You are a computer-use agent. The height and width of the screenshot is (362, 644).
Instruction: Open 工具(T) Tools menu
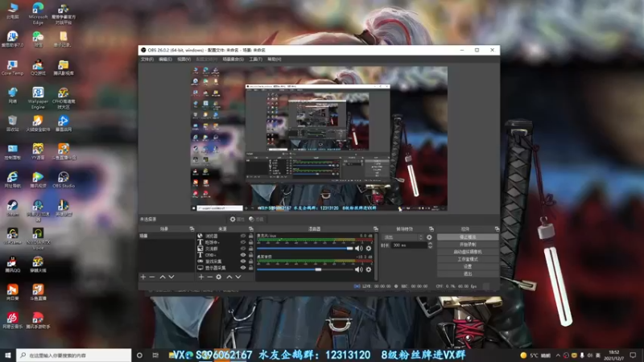tap(255, 60)
